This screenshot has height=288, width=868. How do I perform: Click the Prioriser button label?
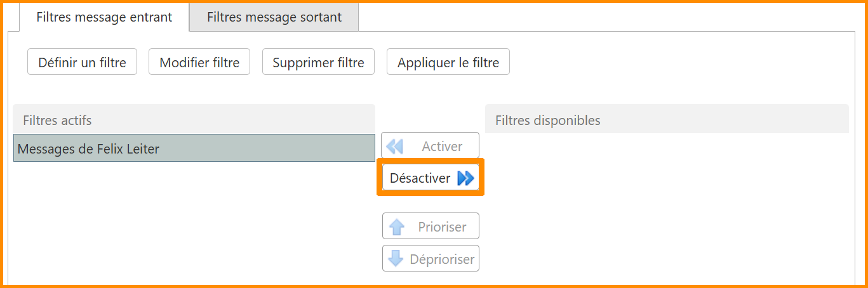(x=442, y=227)
